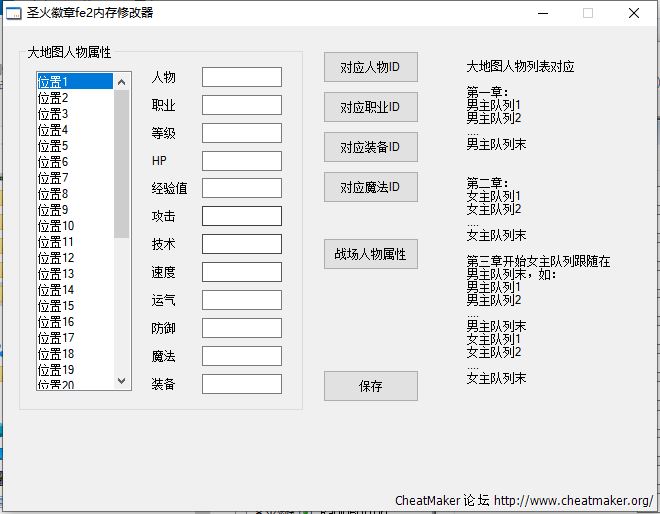Image resolution: width=660 pixels, height=514 pixels.
Task: Click into the 等级 text box
Action: point(241,133)
